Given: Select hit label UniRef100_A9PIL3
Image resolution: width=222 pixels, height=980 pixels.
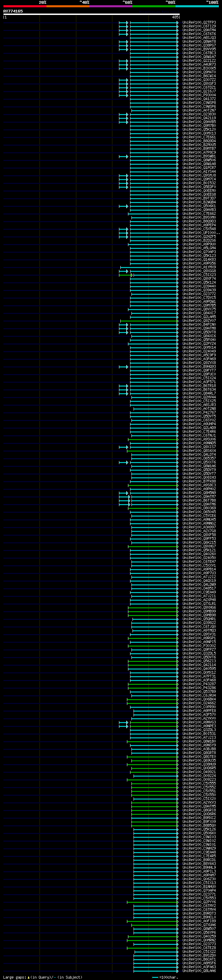Looking at the screenshot, I should tap(199, 871).
